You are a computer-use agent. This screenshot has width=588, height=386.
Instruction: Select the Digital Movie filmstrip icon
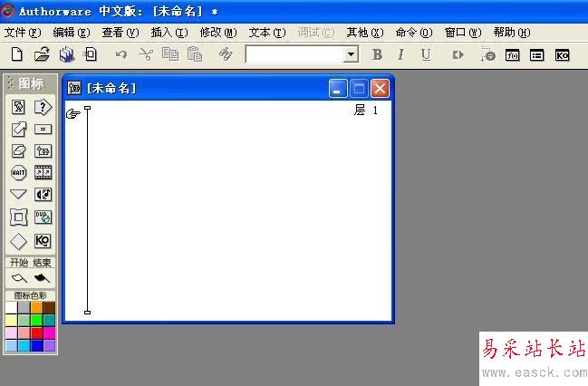[43, 172]
